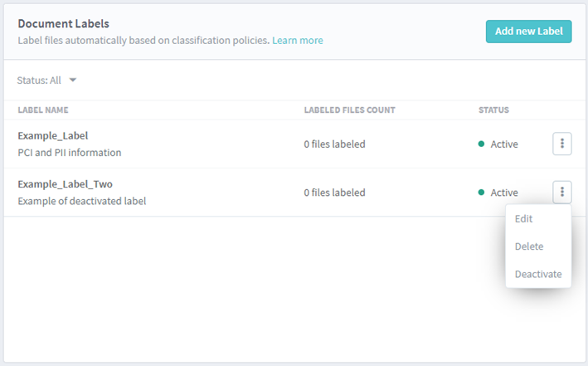Screen dimensions: 588x366
Task: Click "0 files labeled" in Example_Label_Two row
Action: (x=334, y=193)
